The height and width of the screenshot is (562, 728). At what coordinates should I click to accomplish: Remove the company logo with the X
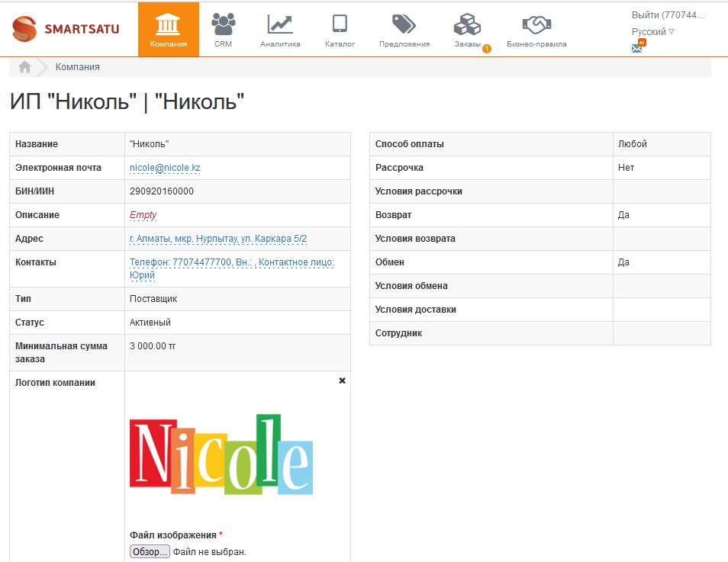coord(342,381)
